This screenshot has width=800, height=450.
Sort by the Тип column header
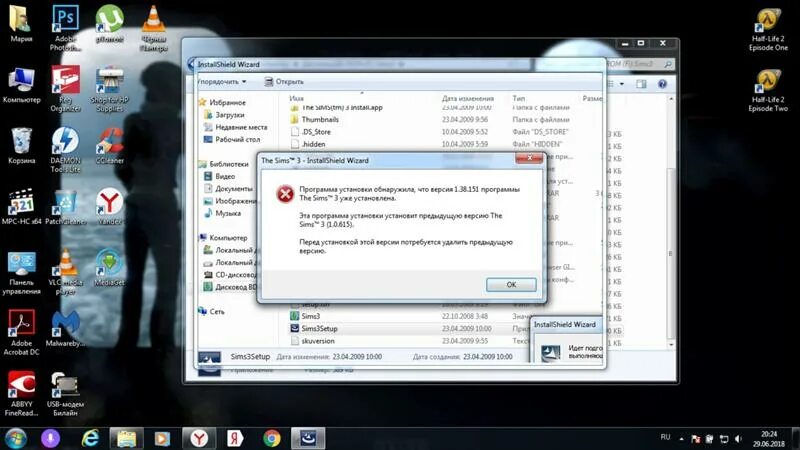click(519, 98)
